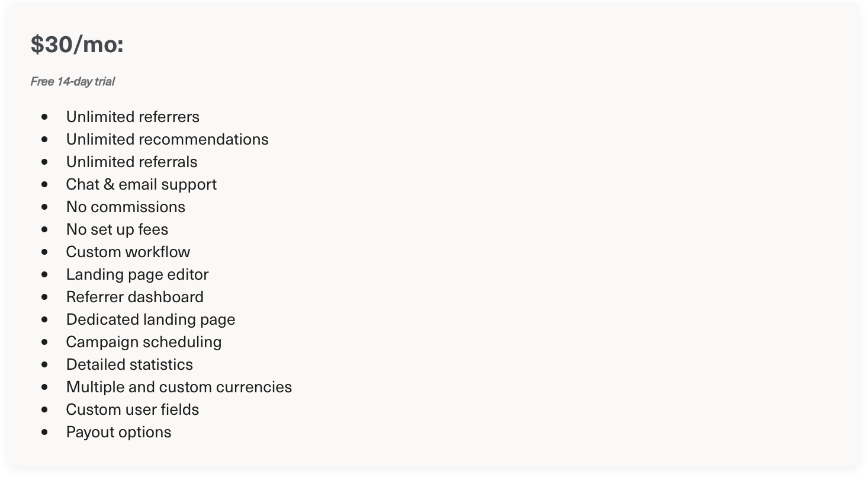Select the Custom workflow feature
Screen dimensions: 868x480
click(128, 252)
